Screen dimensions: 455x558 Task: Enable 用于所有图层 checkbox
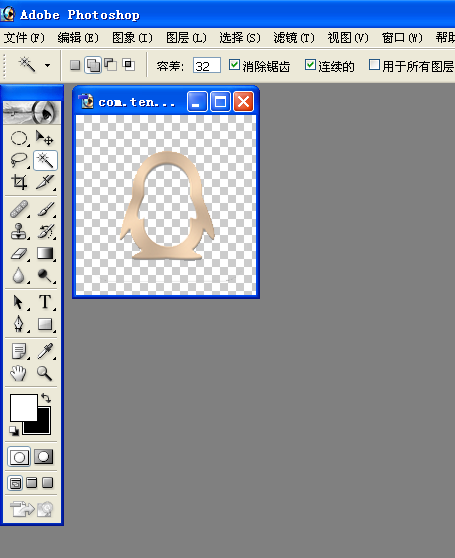[x=374, y=65]
